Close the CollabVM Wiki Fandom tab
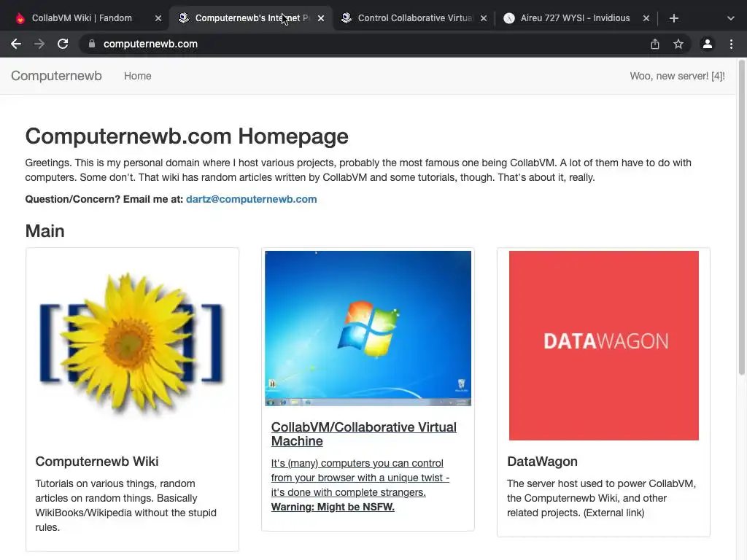This screenshot has height=560, width=747. [x=158, y=18]
